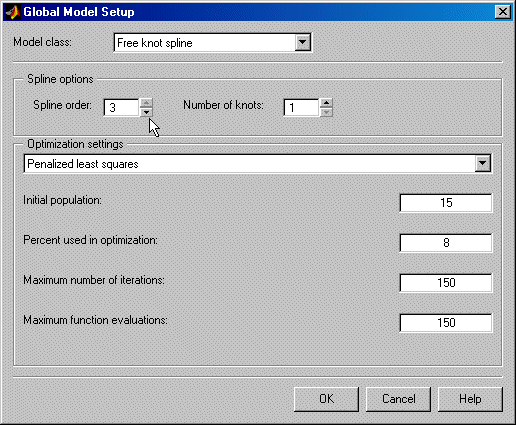Open the Model class dropdown arrow
This screenshot has height=425, width=516.
point(303,42)
